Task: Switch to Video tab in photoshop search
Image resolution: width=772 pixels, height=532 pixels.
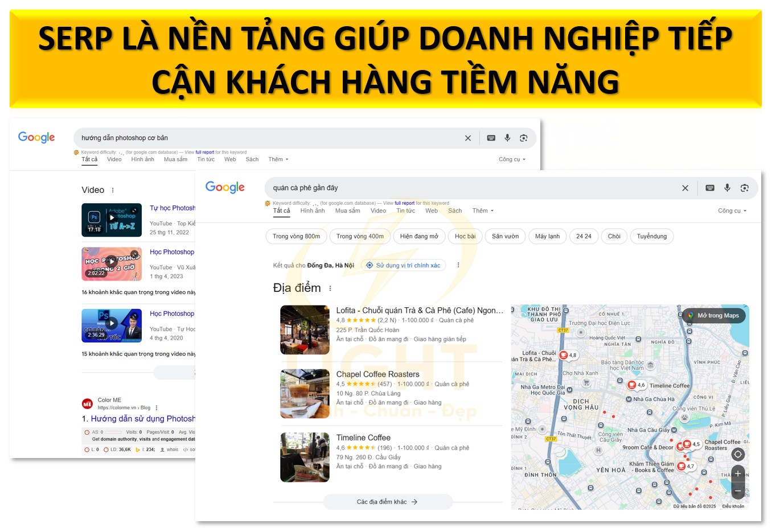Action: point(114,159)
